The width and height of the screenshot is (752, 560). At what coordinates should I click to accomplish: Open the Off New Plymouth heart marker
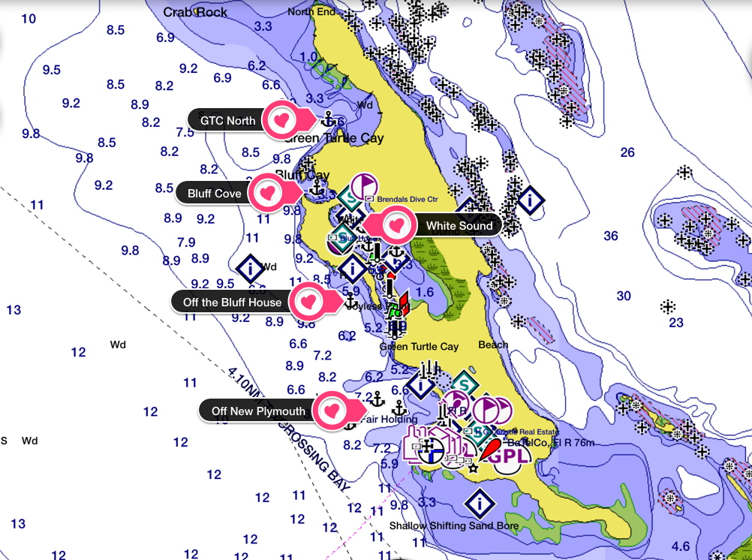(332, 411)
